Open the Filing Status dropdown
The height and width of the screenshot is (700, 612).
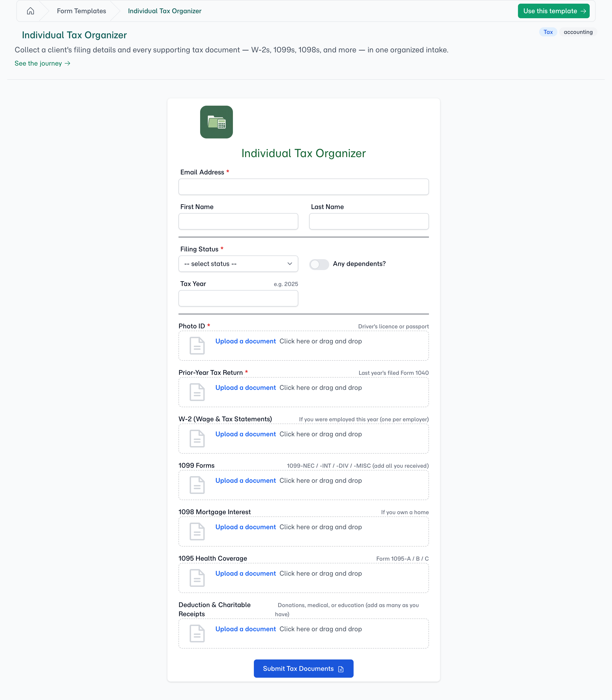click(238, 264)
